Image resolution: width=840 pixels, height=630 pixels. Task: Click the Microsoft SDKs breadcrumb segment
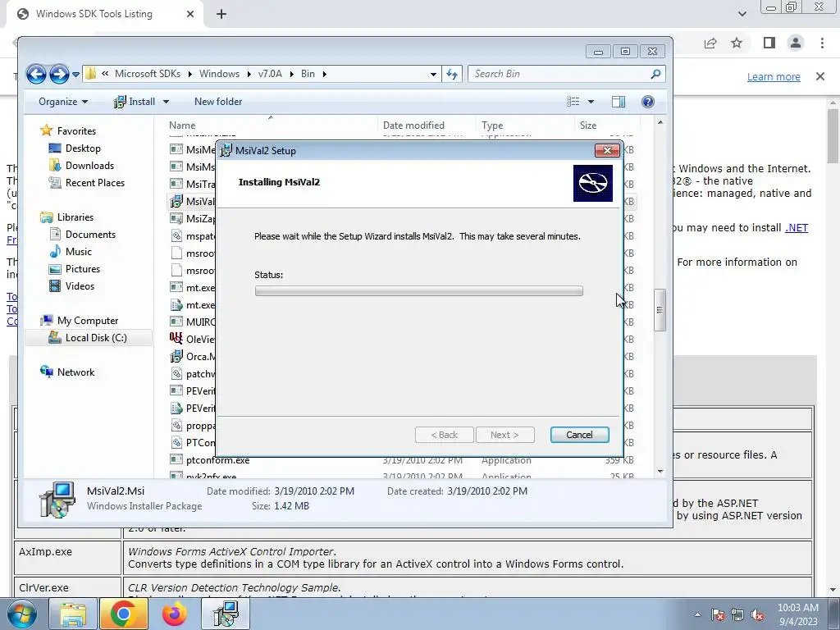[x=148, y=74]
